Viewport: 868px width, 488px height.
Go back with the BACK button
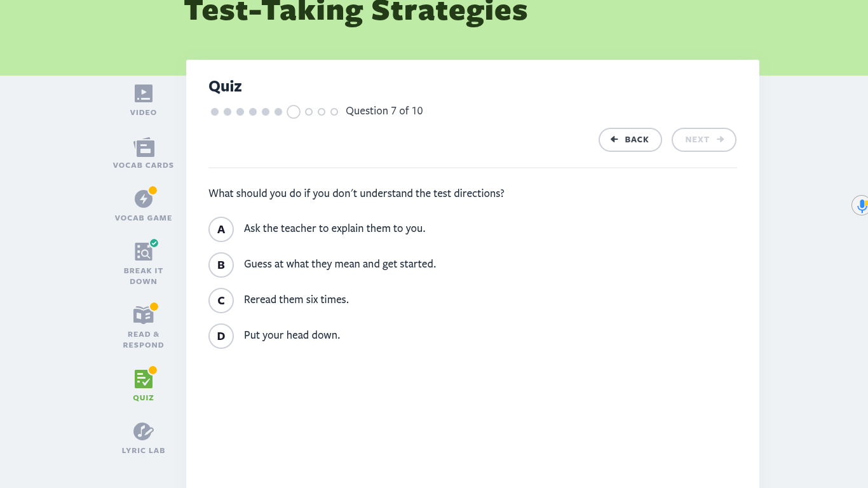[630, 140]
